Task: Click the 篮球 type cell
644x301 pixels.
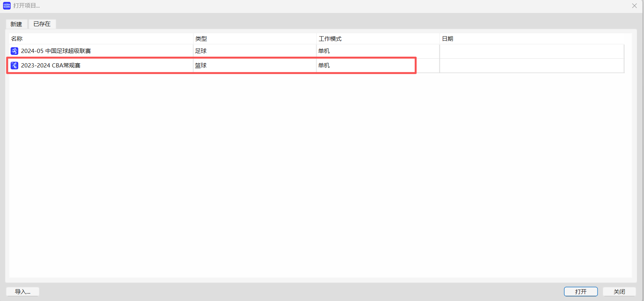Action: tap(201, 66)
